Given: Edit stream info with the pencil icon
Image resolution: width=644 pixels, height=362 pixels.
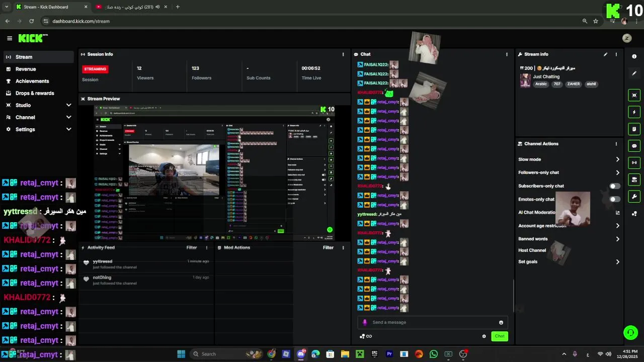Looking at the screenshot, I should coord(605,54).
